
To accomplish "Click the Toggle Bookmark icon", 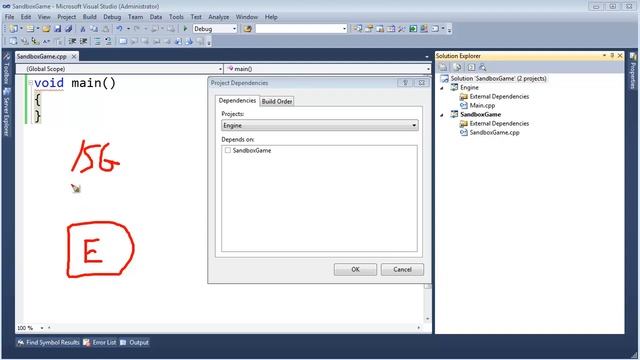I will [123, 41].
